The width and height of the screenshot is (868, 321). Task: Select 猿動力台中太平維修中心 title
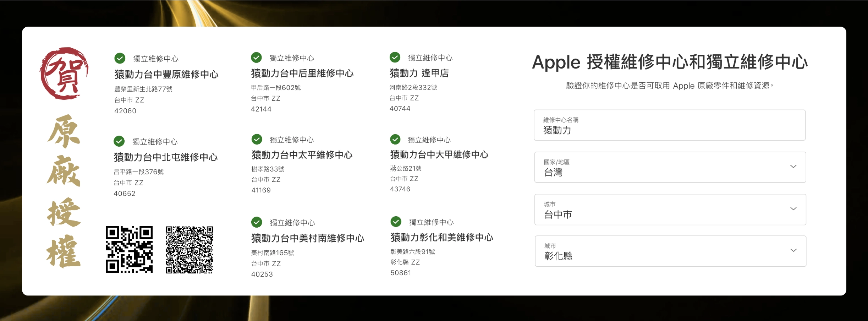pos(302,155)
